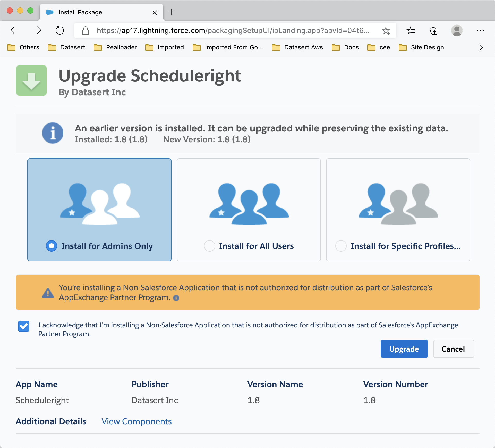495x448 pixels.
Task: Select Install for All Users
Action: [210, 246]
